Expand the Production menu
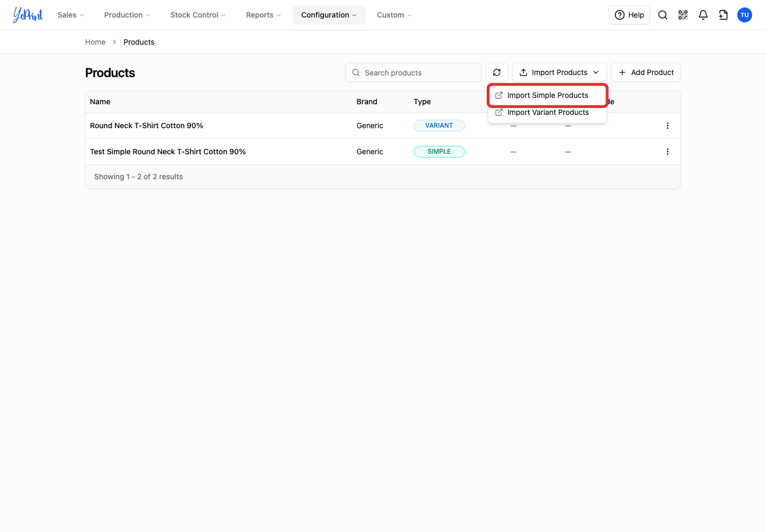 tap(127, 15)
